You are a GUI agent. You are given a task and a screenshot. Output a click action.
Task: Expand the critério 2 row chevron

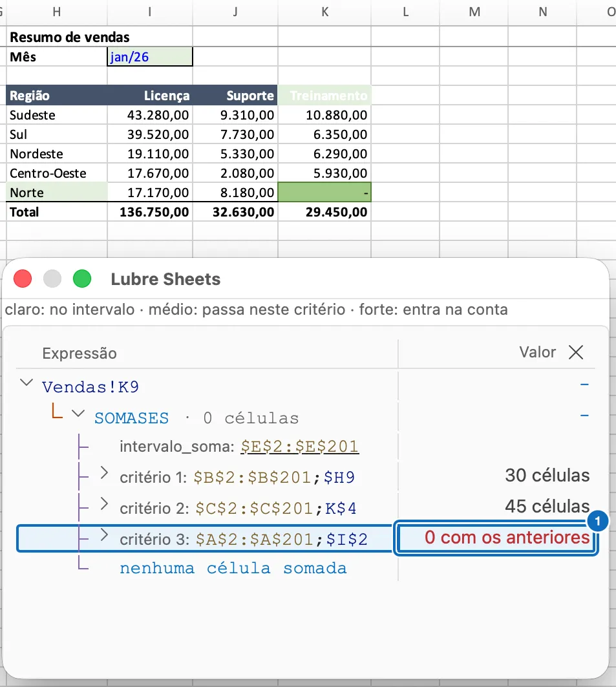[x=104, y=504]
